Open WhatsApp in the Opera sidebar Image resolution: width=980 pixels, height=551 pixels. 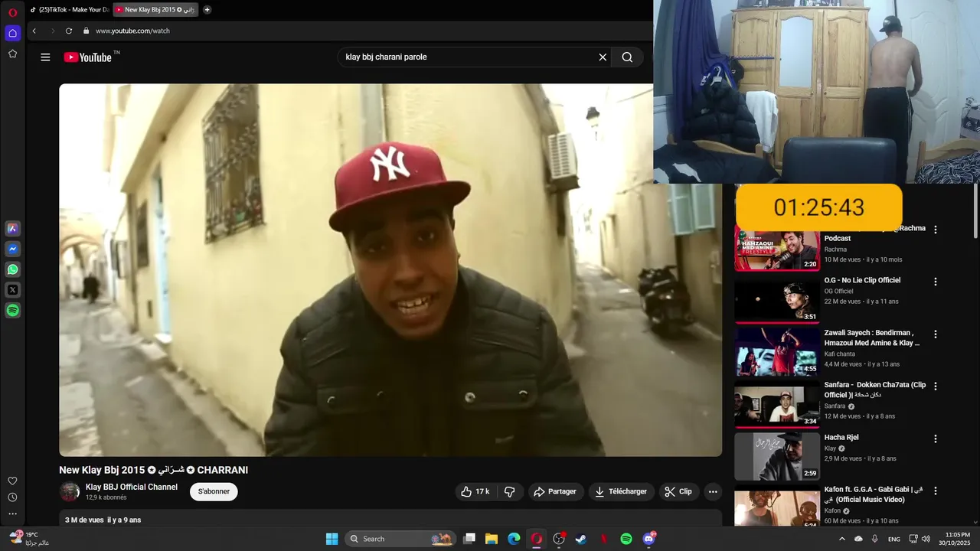coord(12,269)
